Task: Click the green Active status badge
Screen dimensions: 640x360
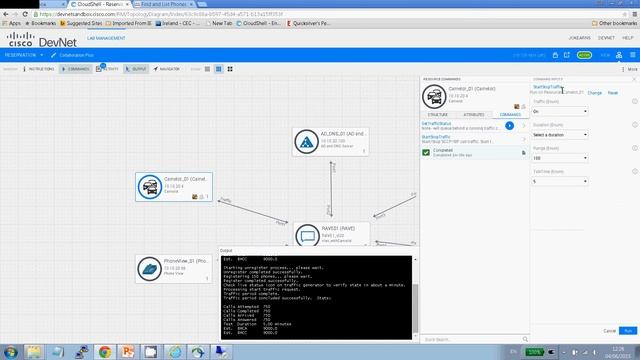Action: point(584,55)
